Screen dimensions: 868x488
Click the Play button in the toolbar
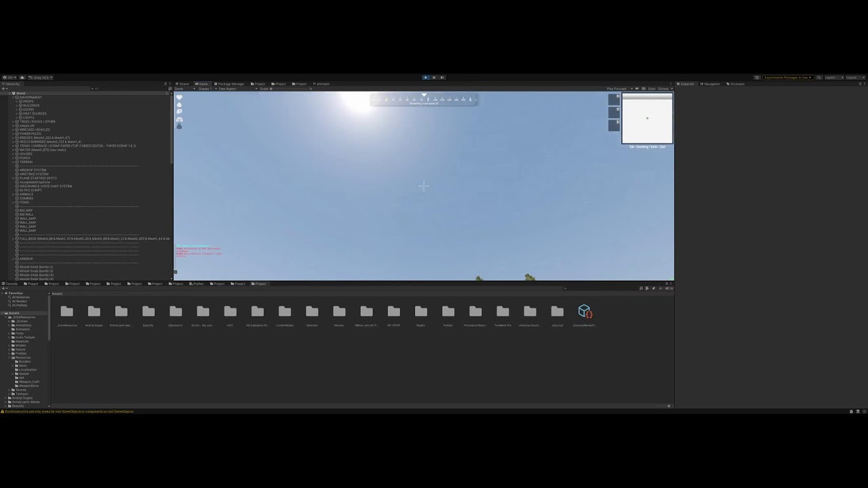point(426,77)
